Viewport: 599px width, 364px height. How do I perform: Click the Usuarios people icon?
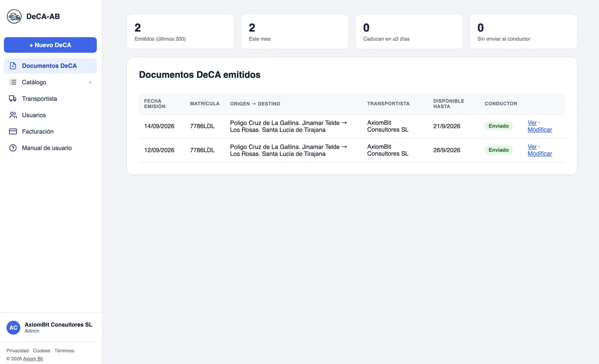13,115
